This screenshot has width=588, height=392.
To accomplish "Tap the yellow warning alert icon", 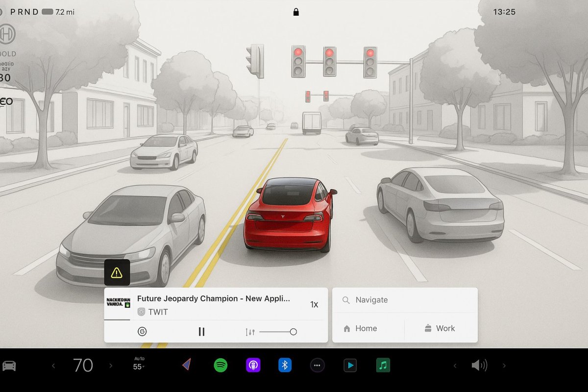I will pyautogui.click(x=117, y=272).
